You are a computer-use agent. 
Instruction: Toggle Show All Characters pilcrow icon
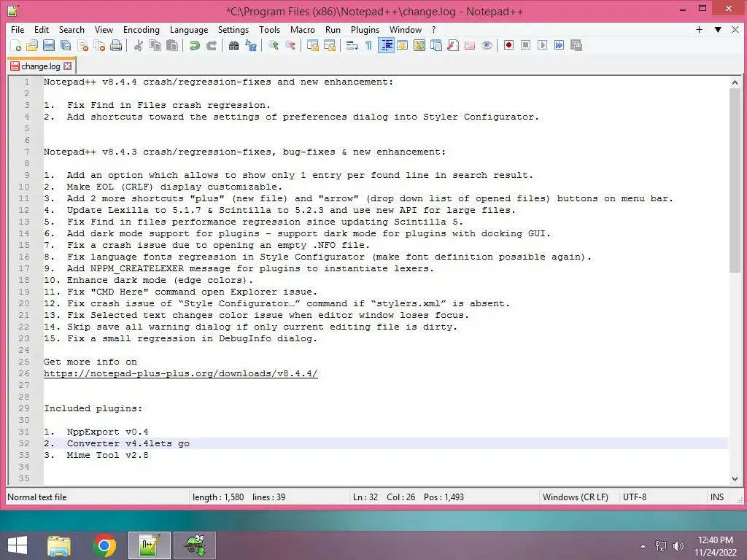368,45
